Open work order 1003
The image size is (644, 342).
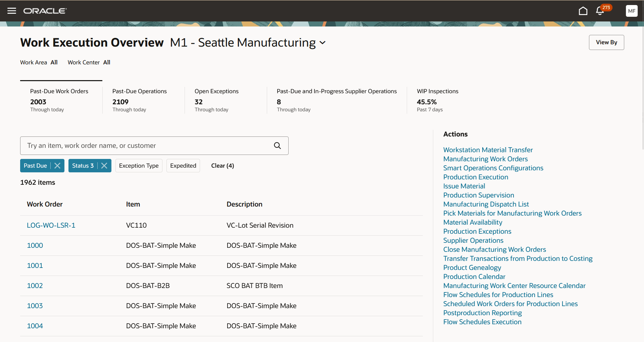35,306
